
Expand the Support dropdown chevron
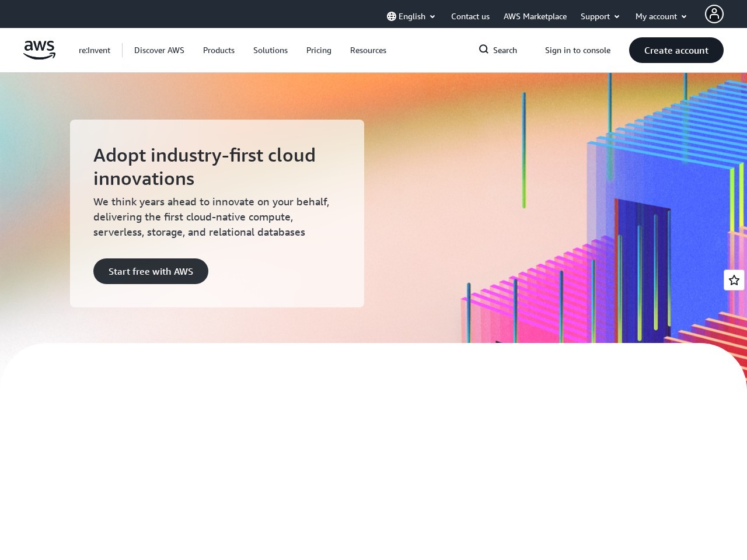pyautogui.click(x=617, y=17)
